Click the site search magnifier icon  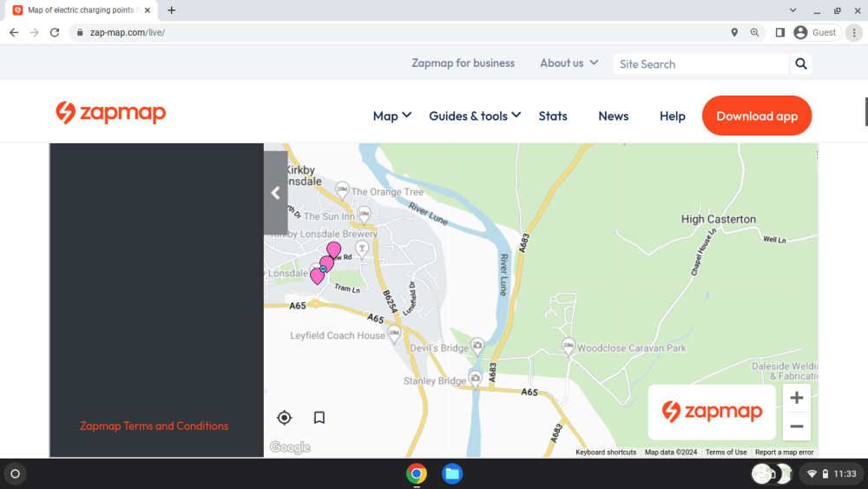(x=801, y=63)
